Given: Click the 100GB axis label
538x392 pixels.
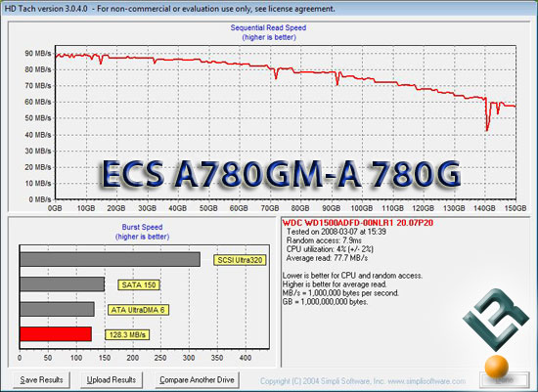Looking at the screenshot, I should coord(362,208).
